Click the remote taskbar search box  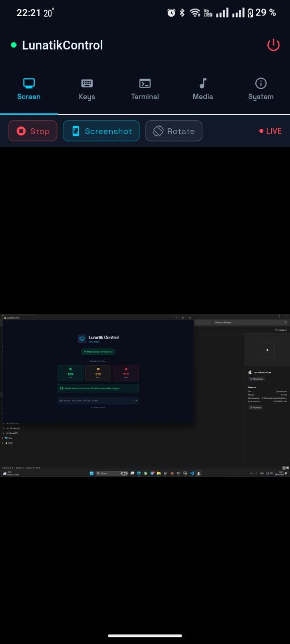click(112, 473)
